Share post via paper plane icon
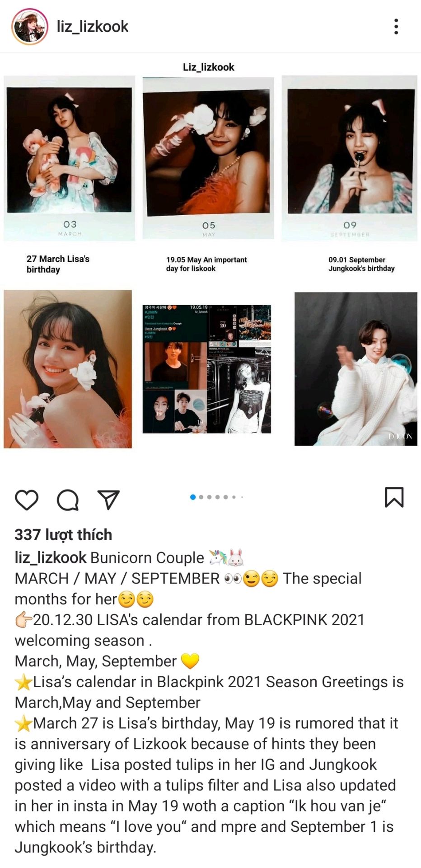This screenshot has width=421, height=868. click(x=108, y=499)
